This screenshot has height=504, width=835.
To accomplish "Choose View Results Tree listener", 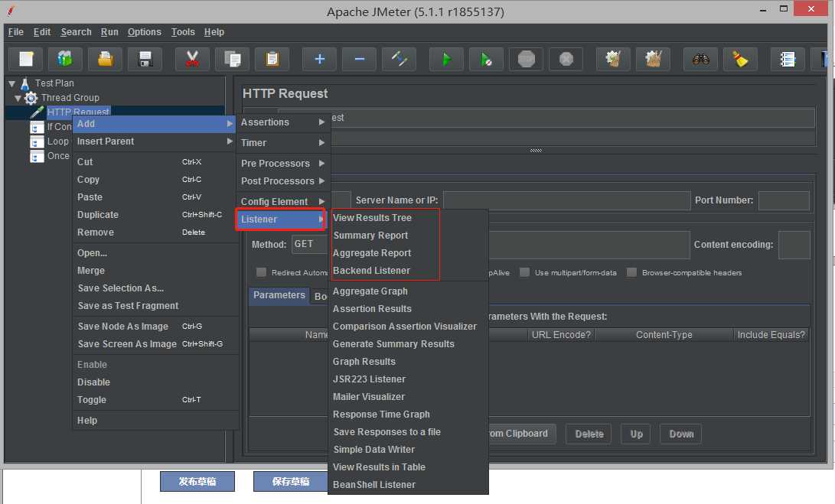I will click(x=372, y=218).
